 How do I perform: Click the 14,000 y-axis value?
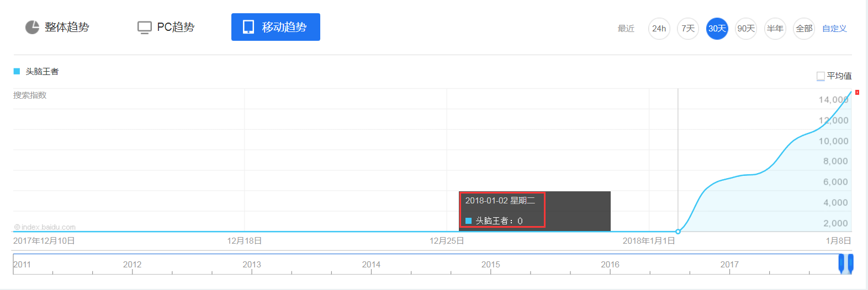coord(833,100)
